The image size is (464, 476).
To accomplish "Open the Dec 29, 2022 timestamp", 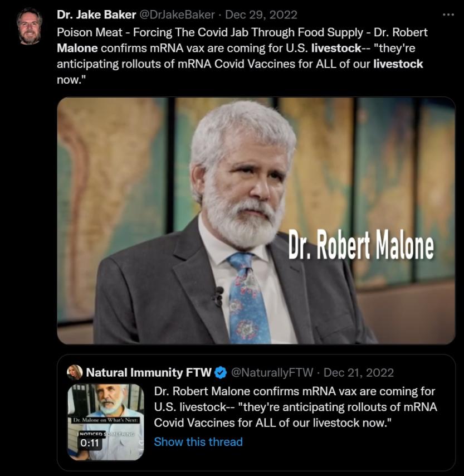I will (261, 14).
